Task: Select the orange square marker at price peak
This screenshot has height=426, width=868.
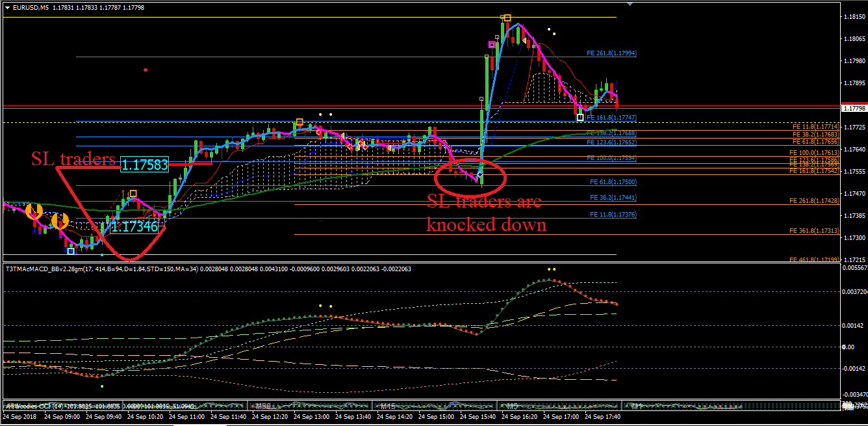Action: pos(507,18)
